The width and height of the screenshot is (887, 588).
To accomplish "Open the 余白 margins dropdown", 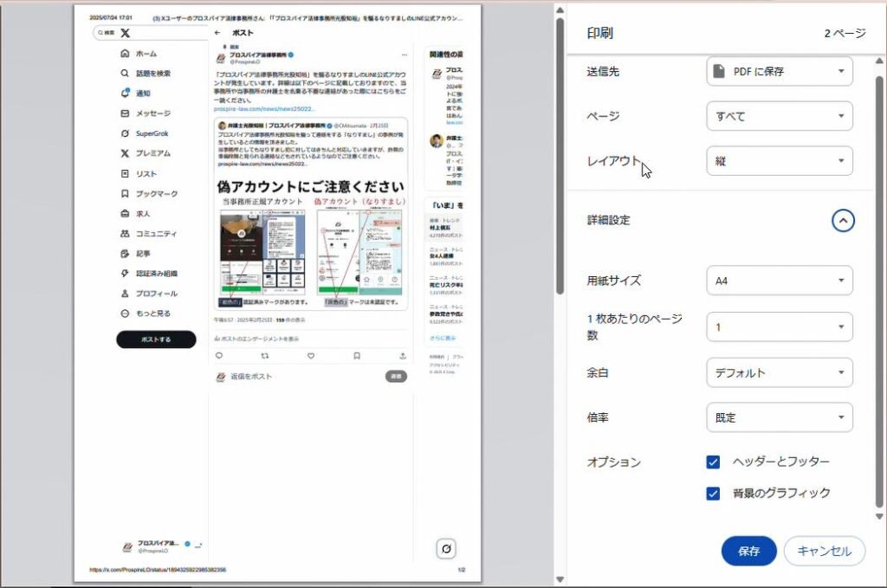I will pyautogui.click(x=779, y=372).
